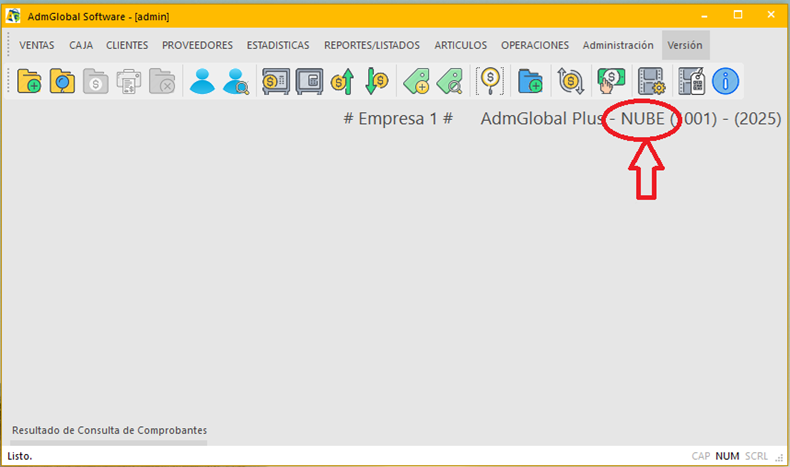This screenshot has height=467, width=790.
Task: Open the Administración menu
Action: click(618, 45)
